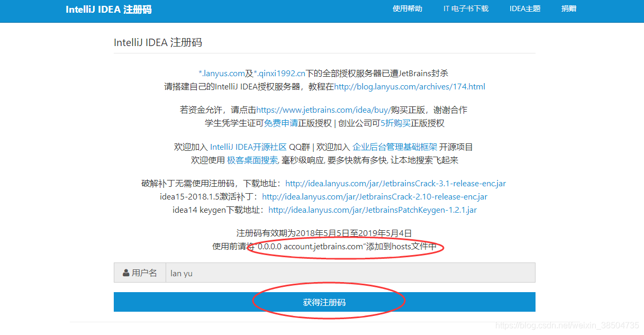This screenshot has width=644, height=335.
Task: Open the IntelliJ IDEA开源社区 link
Action: tap(248, 147)
